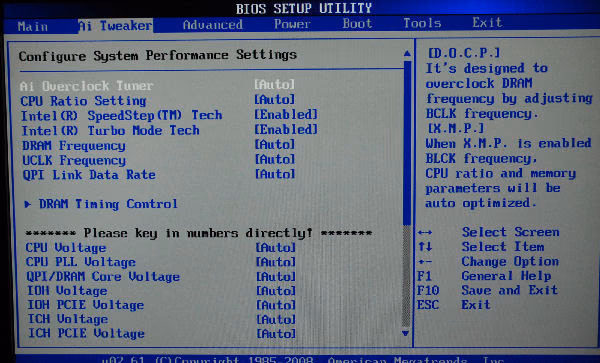Select QPI/DRAM Core Voltage setting
Screen dimensions: 600x363
pos(103,277)
